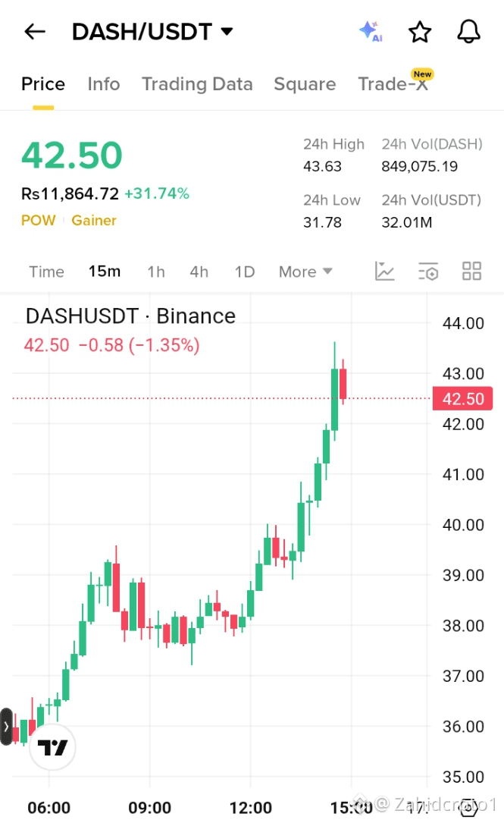Click the 06:00 time axis label
Image resolution: width=504 pixels, height=823 pixels.
coord(49,807)
